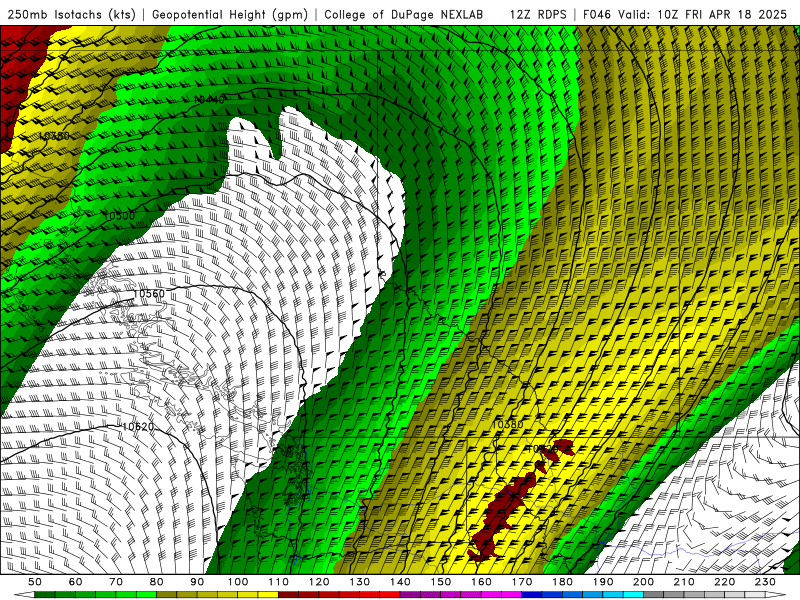Click the darkest red swatch starting at 110
The image size is (800, 600).
[288, 595]
